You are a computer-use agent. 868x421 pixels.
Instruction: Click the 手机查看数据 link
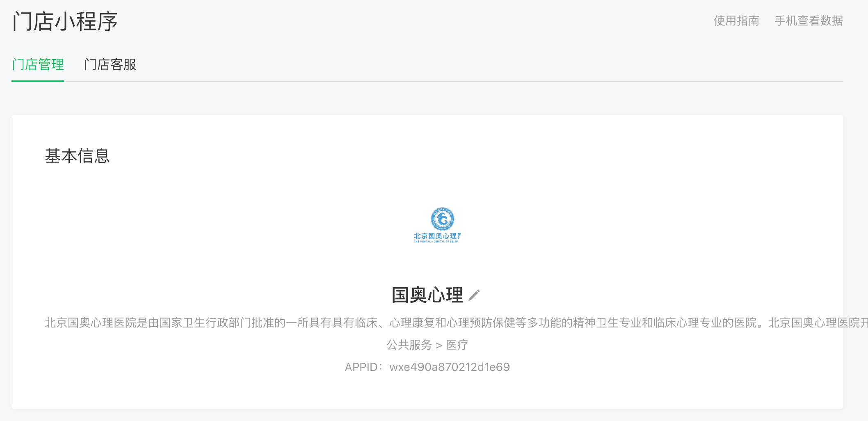[809, 21]
